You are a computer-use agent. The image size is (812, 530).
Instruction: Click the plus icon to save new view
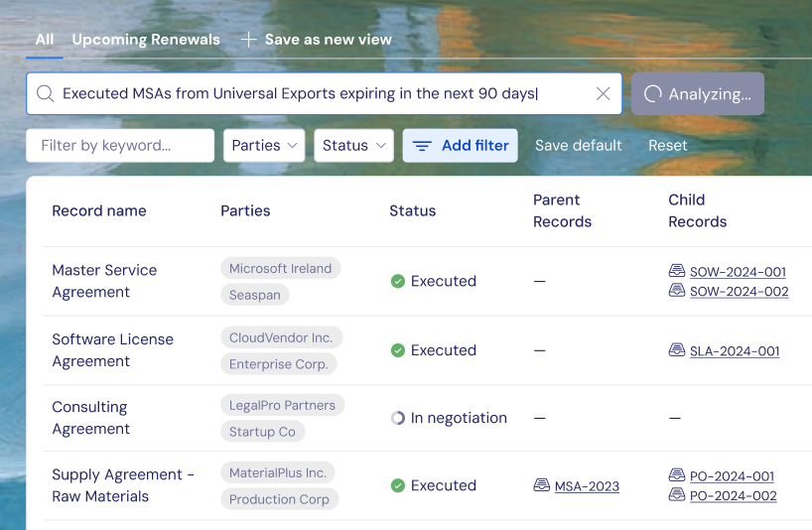coord(248,40)
